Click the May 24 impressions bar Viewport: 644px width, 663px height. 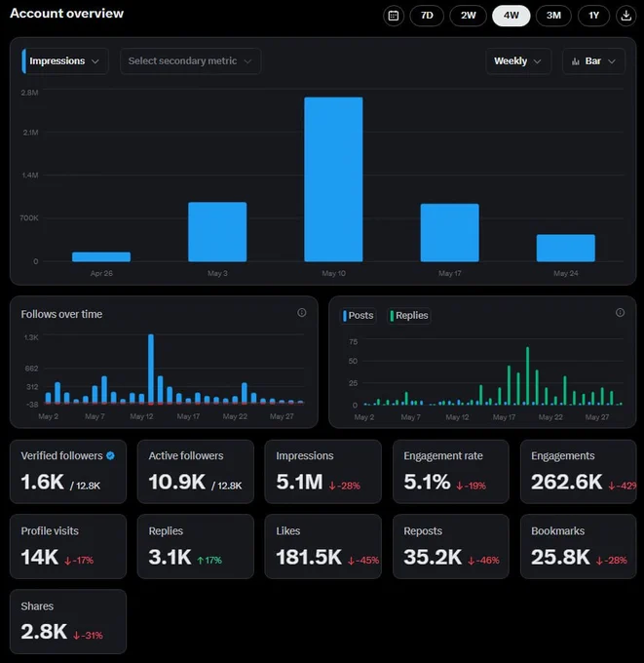tap(566, 248)
